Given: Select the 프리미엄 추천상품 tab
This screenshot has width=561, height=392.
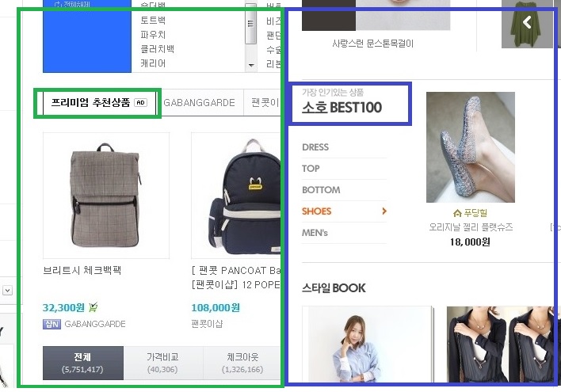Looking at the screenshot, I should point(100,103).
